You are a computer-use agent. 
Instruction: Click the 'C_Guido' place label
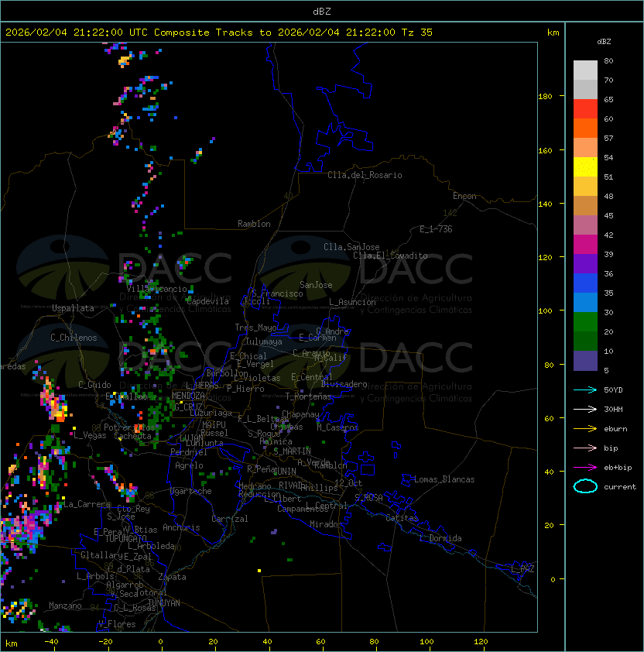pyautogui.click(x=94, y=385)
